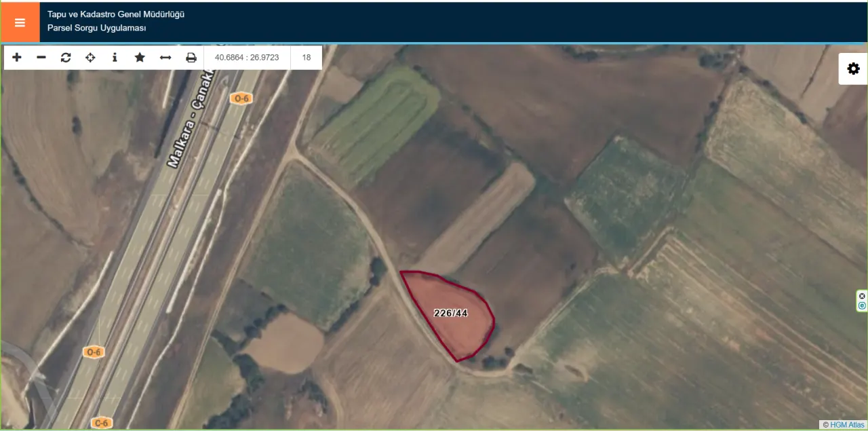The height and width of the screenshot is (431, 868).
Task: Zoom in with the plus icon
Action: coord(17,58)
